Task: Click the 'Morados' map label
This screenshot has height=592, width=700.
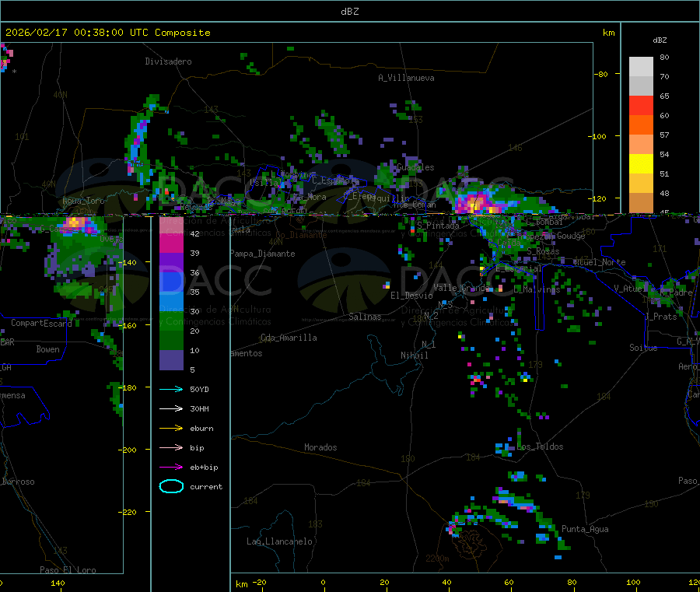Action: point(320,447)
